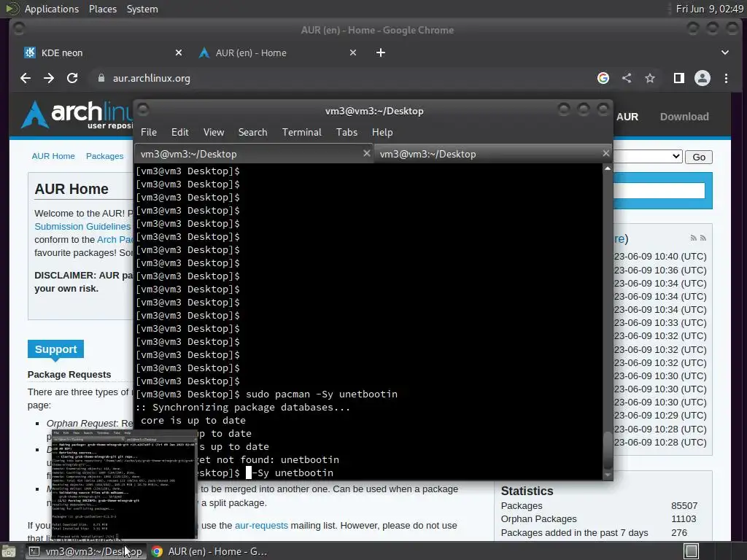The width and height of the screenshot is (747, 560).
Task: Click show desktop icon in taskbar
Action: coord(9,551)
